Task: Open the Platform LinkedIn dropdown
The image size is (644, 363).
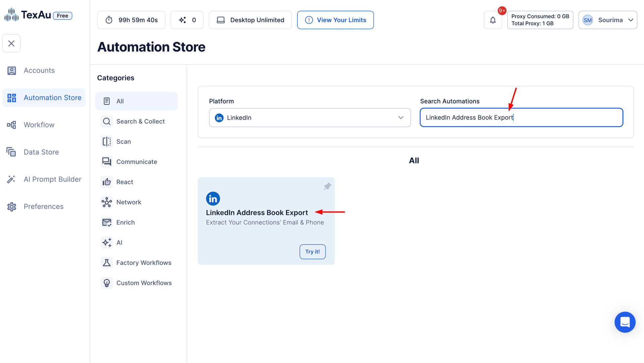Action: pyautogui.click(x=310, y=118)
